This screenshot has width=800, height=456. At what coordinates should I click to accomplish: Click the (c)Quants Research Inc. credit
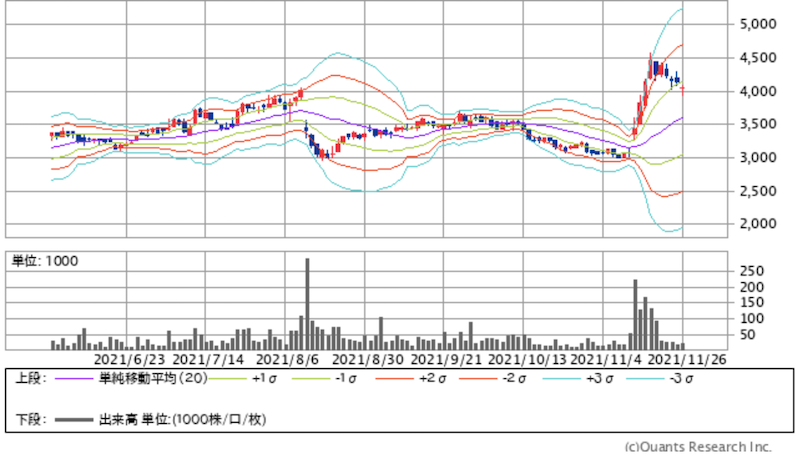698,447
